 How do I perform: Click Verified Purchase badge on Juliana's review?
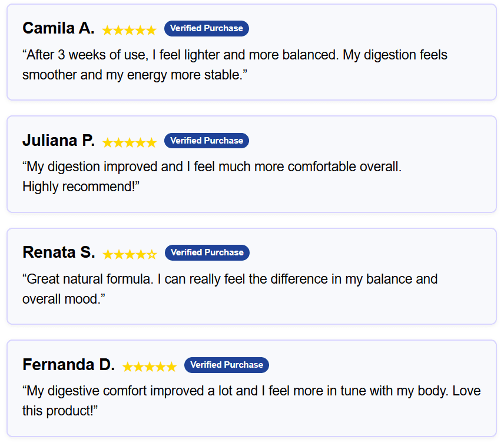[x=207, y=141]
